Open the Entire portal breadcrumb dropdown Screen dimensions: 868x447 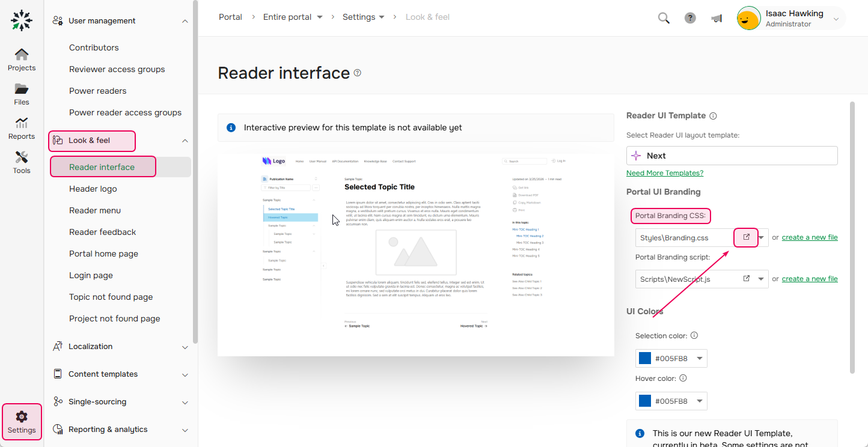(x=320, y=17)
